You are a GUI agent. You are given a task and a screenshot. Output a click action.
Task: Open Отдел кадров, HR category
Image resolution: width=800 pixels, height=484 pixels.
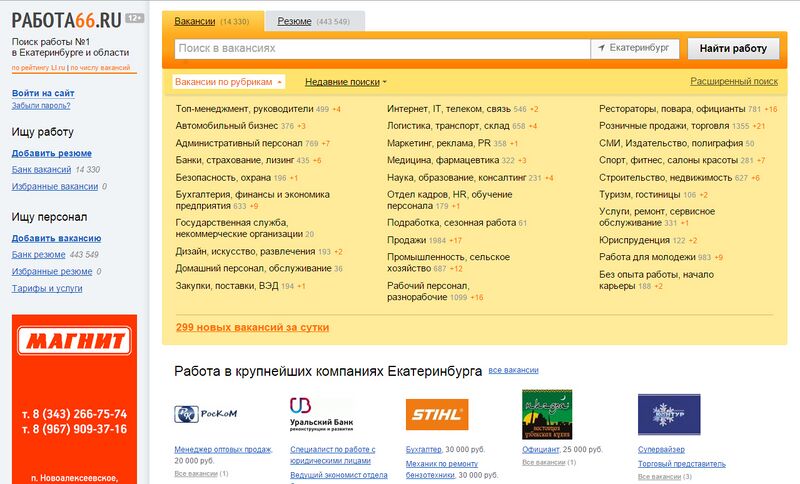pos(449,200)
